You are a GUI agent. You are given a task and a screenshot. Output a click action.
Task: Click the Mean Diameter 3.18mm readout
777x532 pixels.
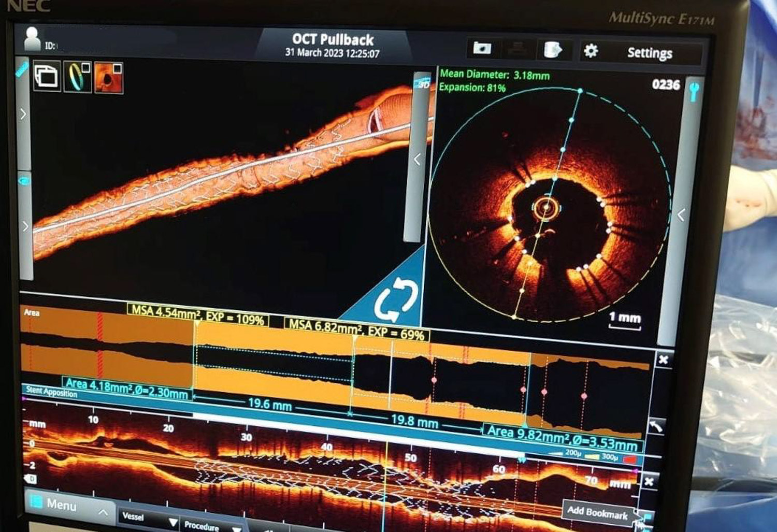[495, 75]
